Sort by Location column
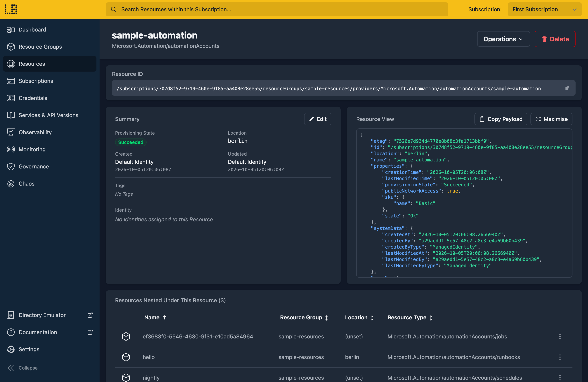Screen dimensions: 588x382 click(x=359, y=317)
